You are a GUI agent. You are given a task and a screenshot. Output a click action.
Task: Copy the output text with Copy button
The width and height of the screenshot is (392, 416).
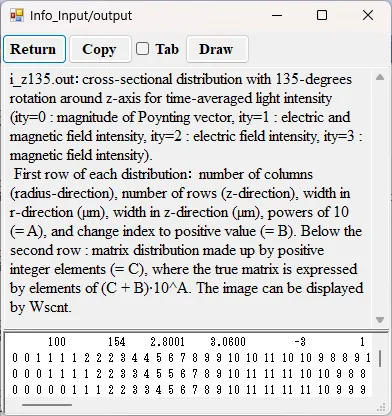tap(100, 49)
